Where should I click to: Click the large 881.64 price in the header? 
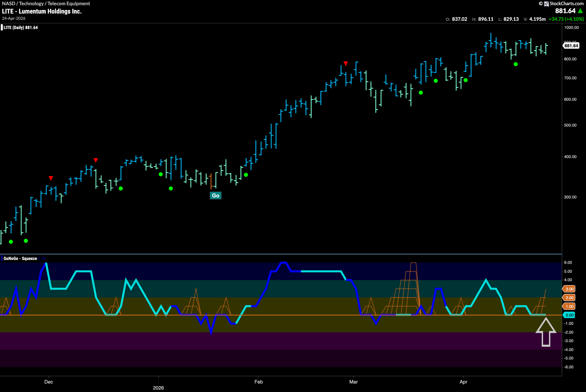click(565, 11)
